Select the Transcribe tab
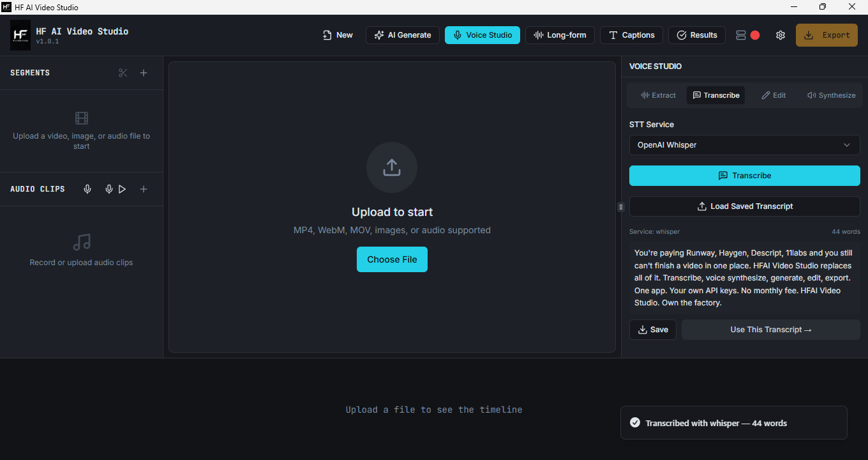This screenshot has height=460, width=868. pos(715,95)
